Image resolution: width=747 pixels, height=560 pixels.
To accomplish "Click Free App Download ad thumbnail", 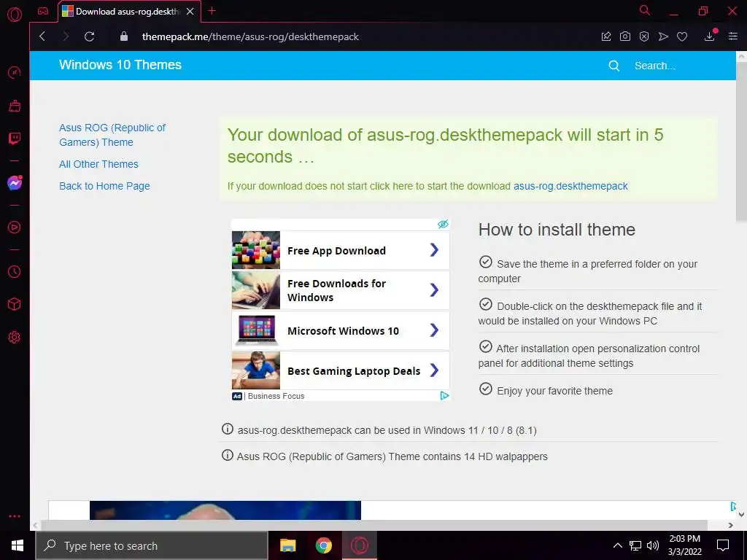I will pos(256,250).
